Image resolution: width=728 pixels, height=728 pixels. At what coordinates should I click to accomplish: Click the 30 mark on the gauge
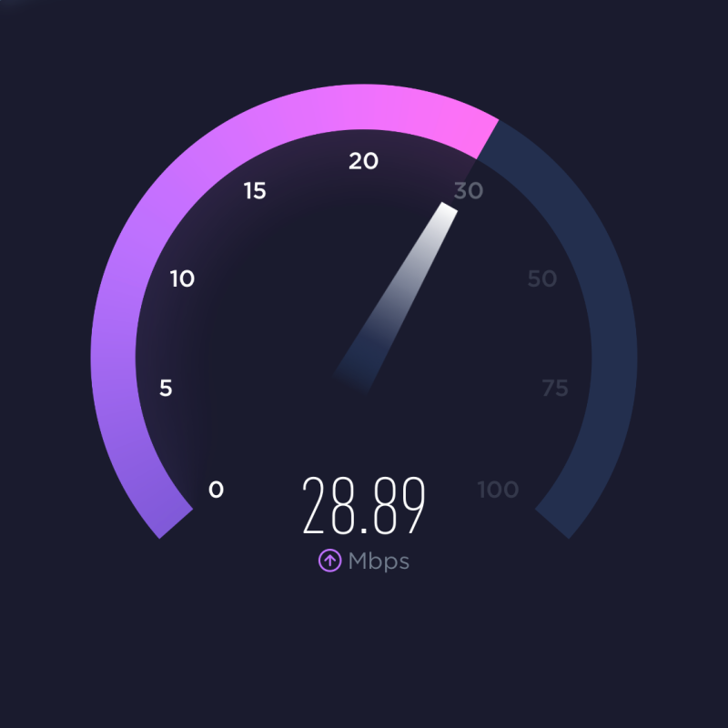(469, 191)
